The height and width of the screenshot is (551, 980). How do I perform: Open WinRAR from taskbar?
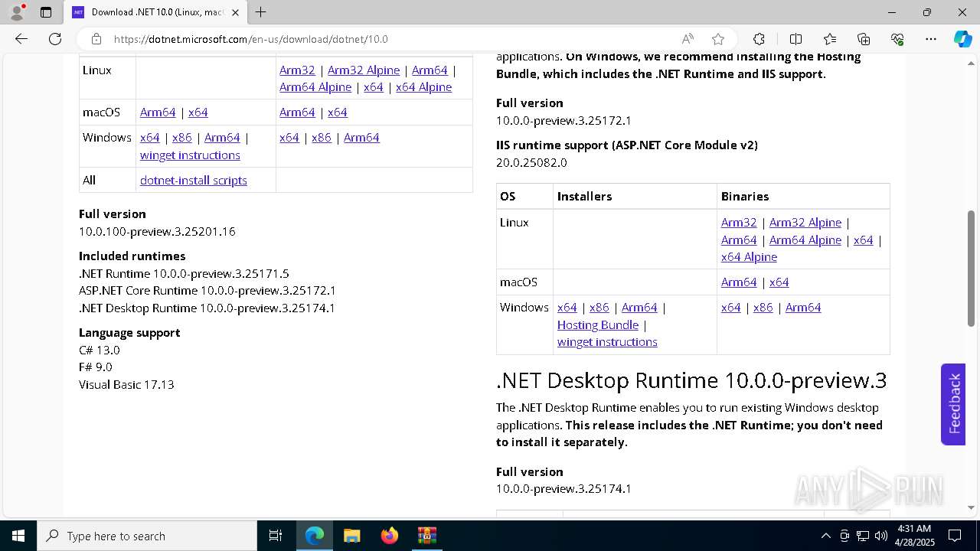(x=426, y=536)
